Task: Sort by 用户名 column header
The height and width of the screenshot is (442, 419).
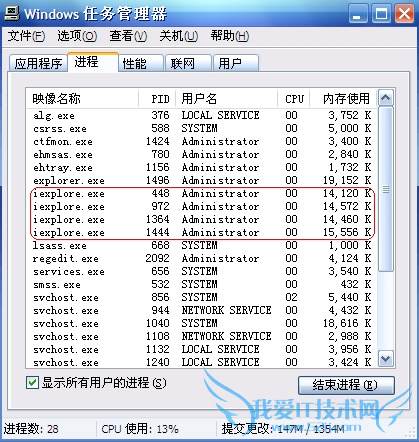Action: point(227,99)
